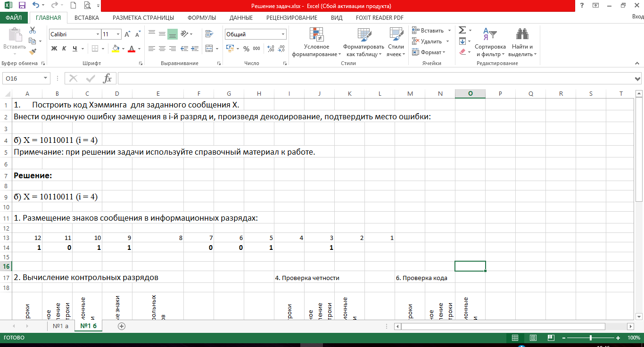Open number format Общий dropdown

pos(283,34)
